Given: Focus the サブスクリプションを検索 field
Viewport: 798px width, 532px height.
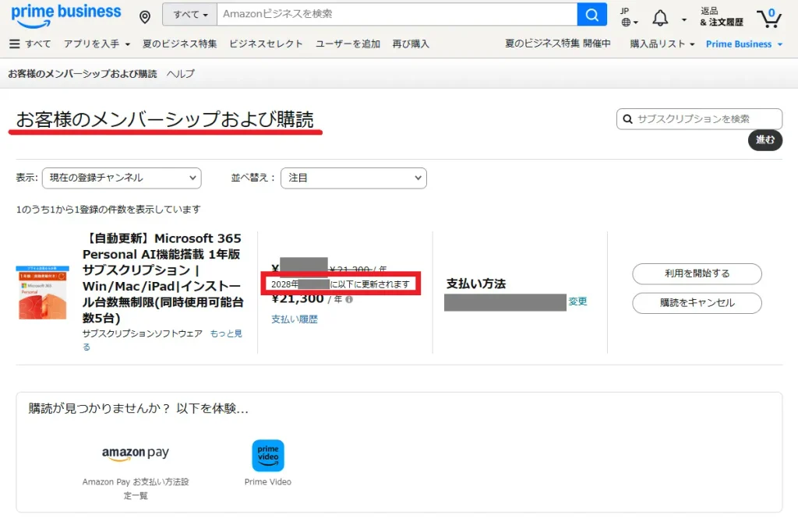Looking at the screenshot, I should click(699, 119).
